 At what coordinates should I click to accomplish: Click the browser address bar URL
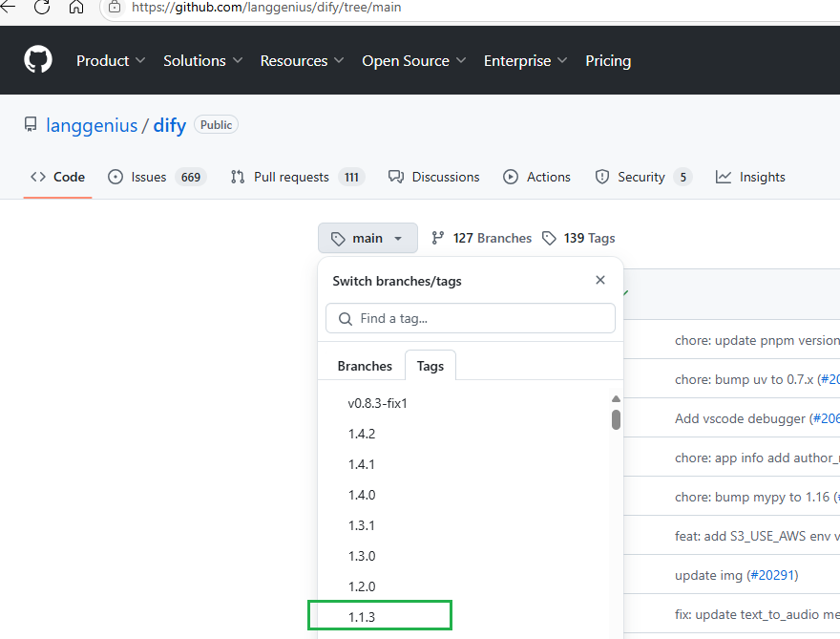[x=266, y=8]
